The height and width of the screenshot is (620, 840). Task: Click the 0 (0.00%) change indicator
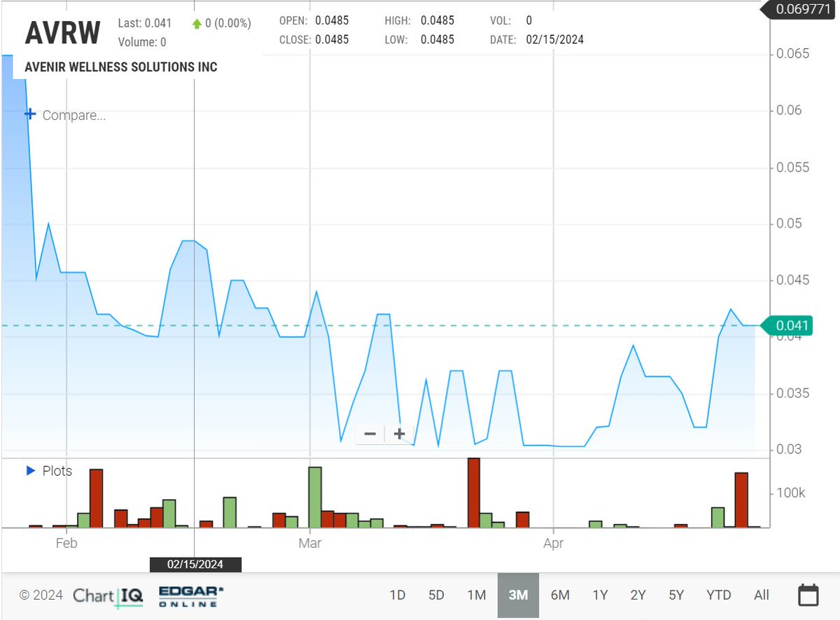221,23
